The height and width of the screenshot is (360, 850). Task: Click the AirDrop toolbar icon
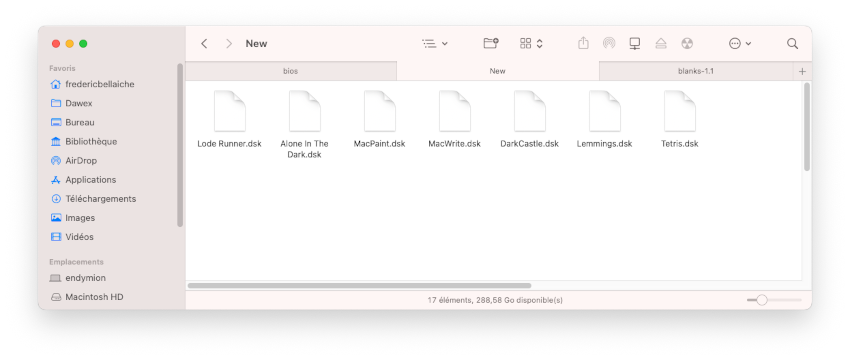pyautogui.click(x=609, y=44)
